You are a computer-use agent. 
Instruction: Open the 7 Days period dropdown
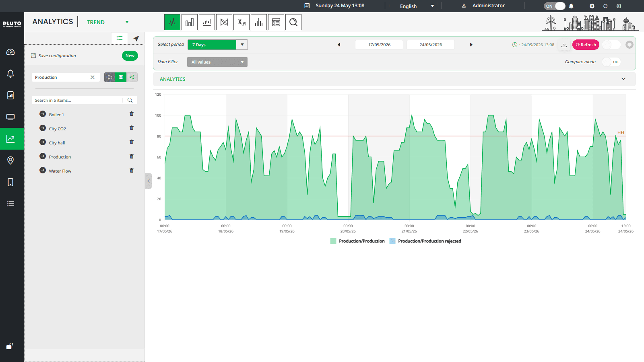[218, 45]
